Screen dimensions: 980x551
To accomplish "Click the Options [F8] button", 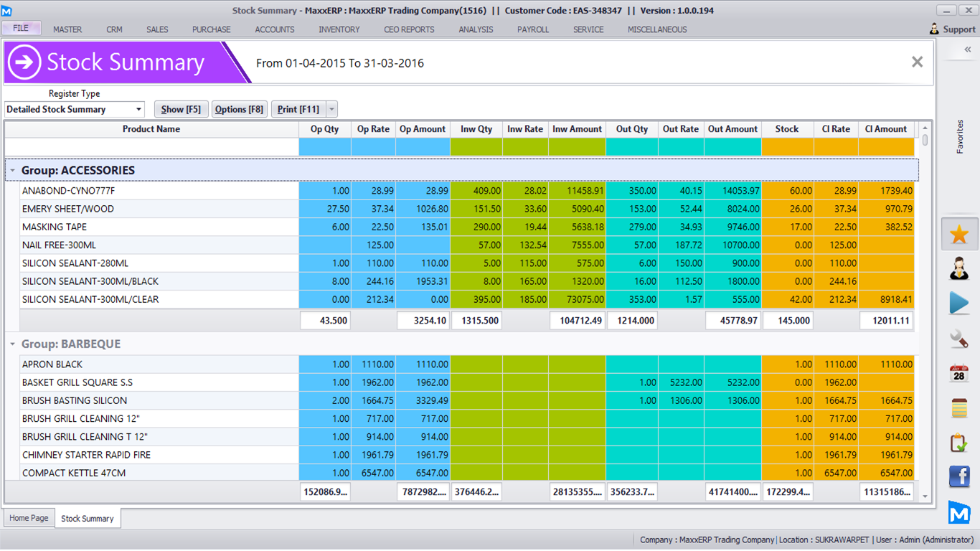I will pos(240,110).
